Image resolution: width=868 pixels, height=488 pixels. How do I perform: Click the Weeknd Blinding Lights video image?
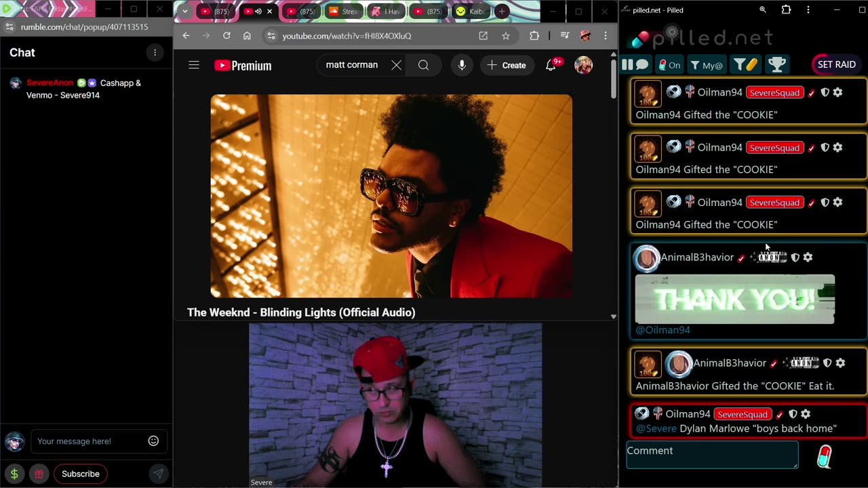(x=391, y=196)
